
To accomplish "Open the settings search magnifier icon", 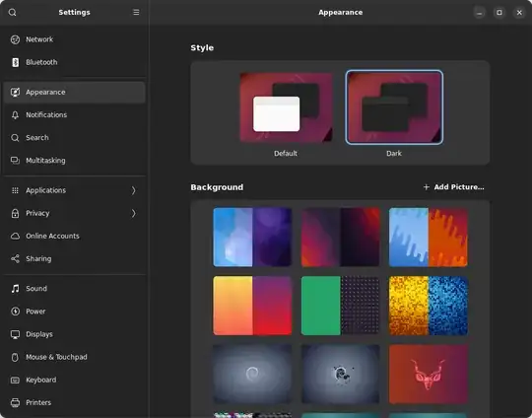I will click(12, 13).
